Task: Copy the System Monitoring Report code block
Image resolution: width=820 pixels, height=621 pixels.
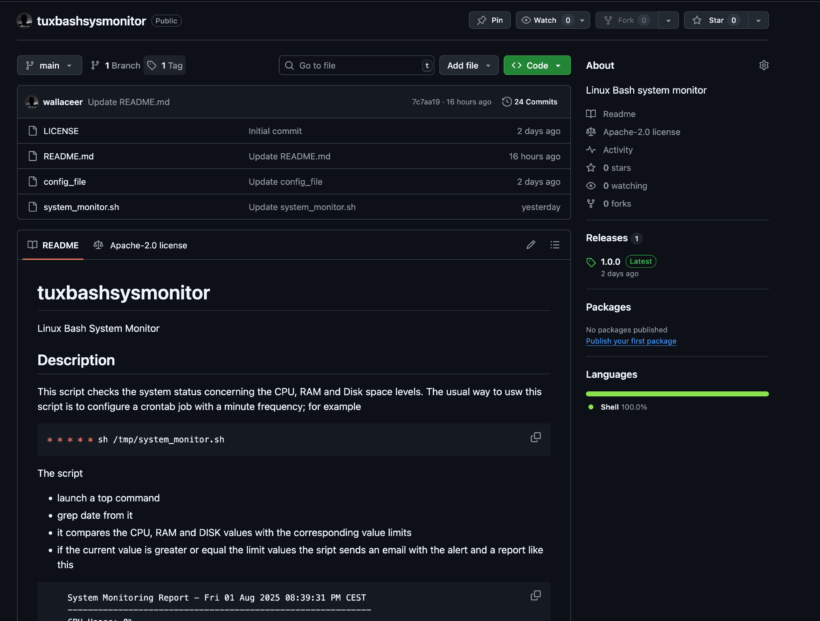Action: (536, 596)
